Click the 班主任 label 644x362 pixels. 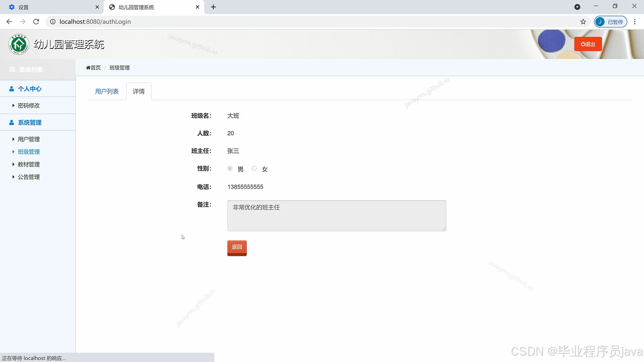coord(201,151)
